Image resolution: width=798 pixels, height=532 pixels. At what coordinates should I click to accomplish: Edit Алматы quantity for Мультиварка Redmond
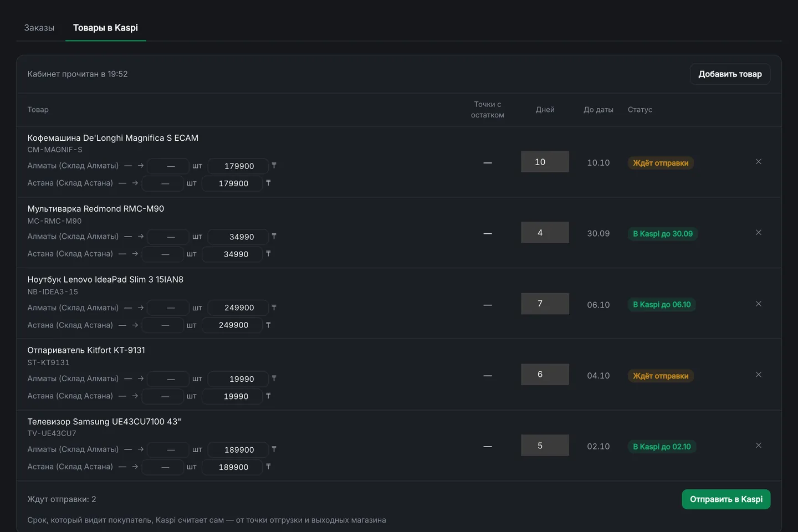coord(168,237)
